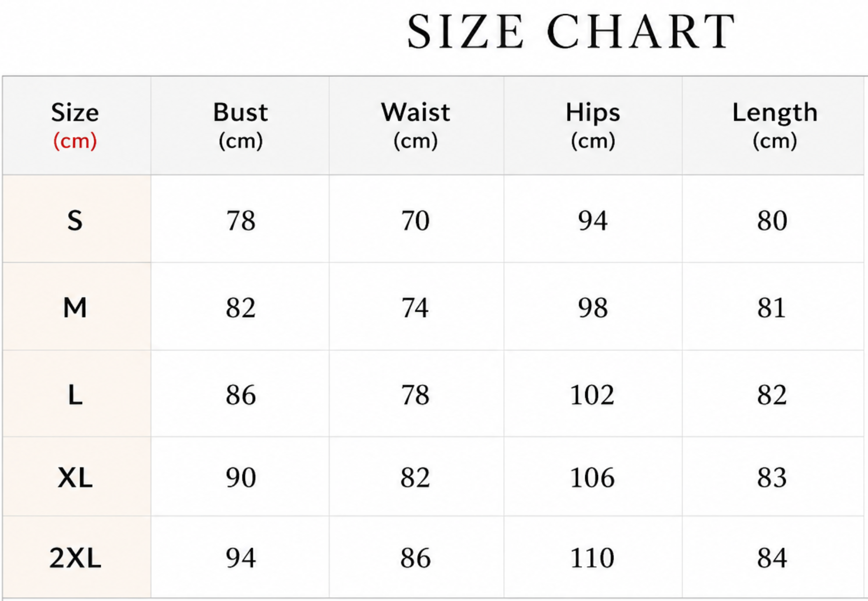Select the 2XL size row label
This screenshot has height=601, width=868.
tap(75, 558)
